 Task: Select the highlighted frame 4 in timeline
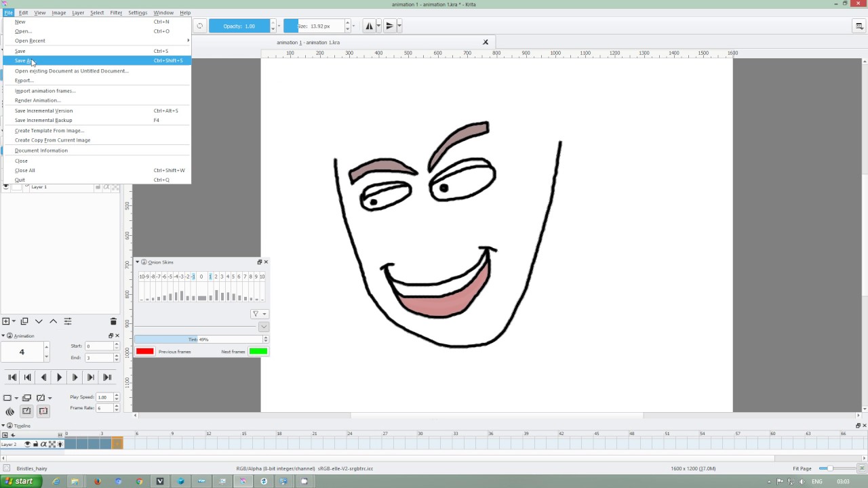(117, 444)
